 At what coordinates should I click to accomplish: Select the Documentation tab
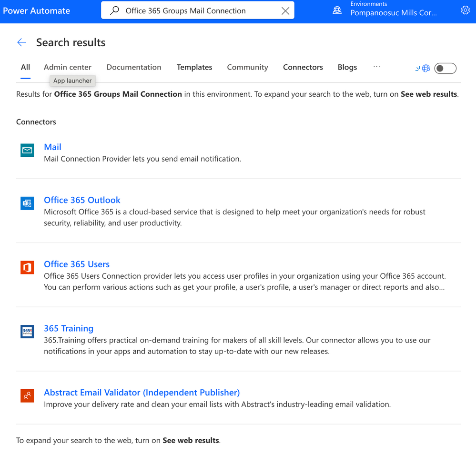point(134,67)
